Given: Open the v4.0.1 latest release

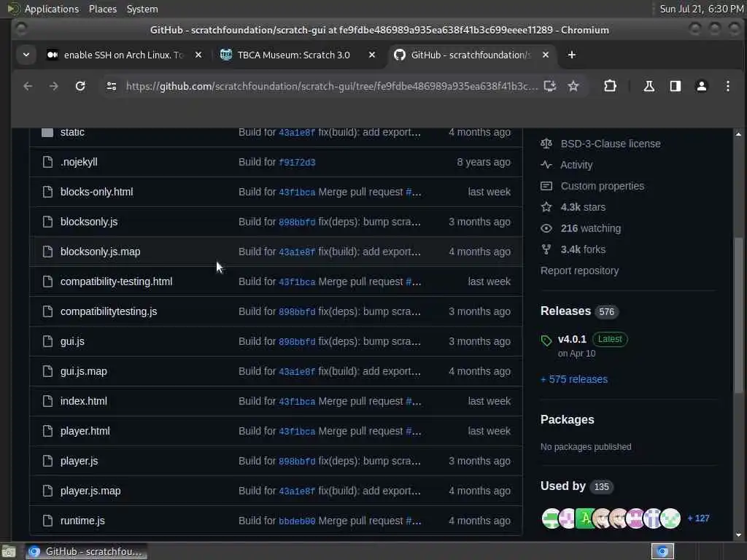Looking at the screenshot, I should pyautogui.click(x=572, y=340).
